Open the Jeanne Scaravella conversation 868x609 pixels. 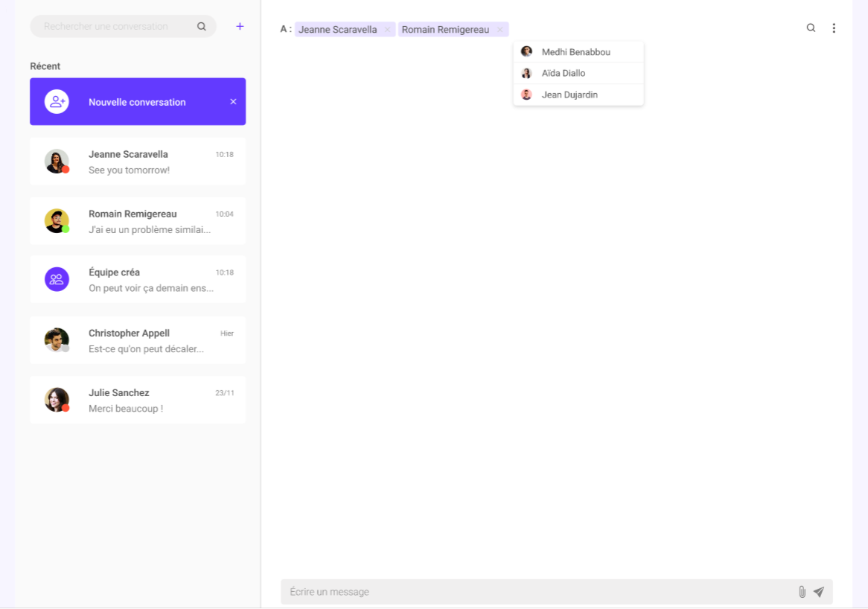138,162
